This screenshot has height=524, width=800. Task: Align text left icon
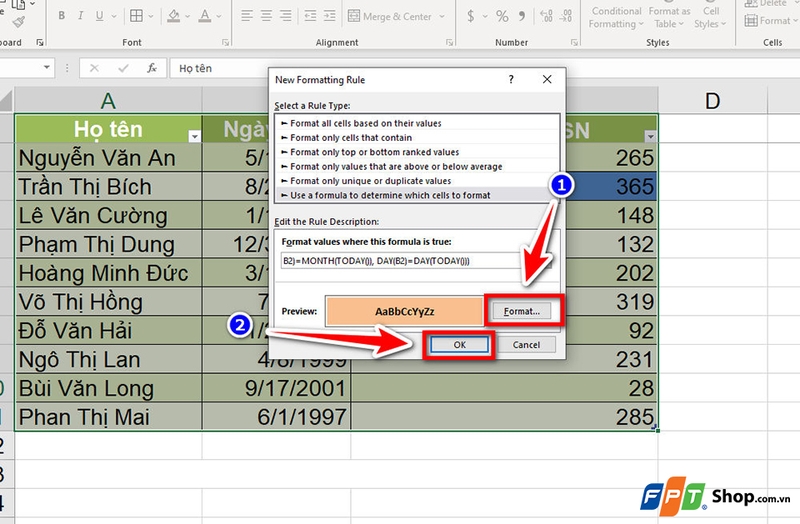point(247,16)
